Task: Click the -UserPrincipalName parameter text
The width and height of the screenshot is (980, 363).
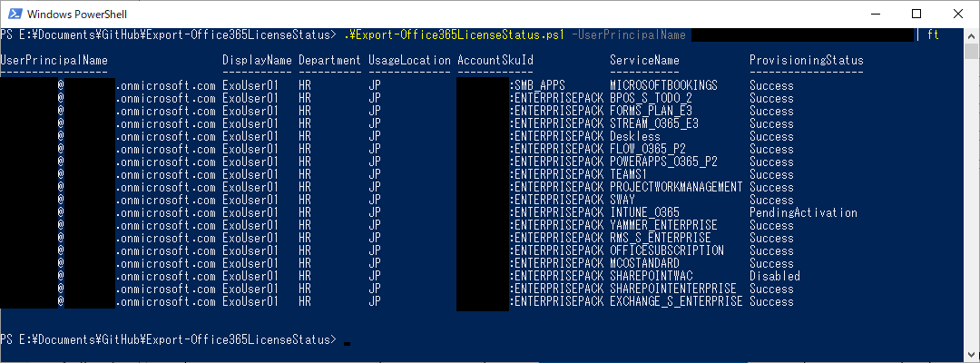Action: coord(628,35)
